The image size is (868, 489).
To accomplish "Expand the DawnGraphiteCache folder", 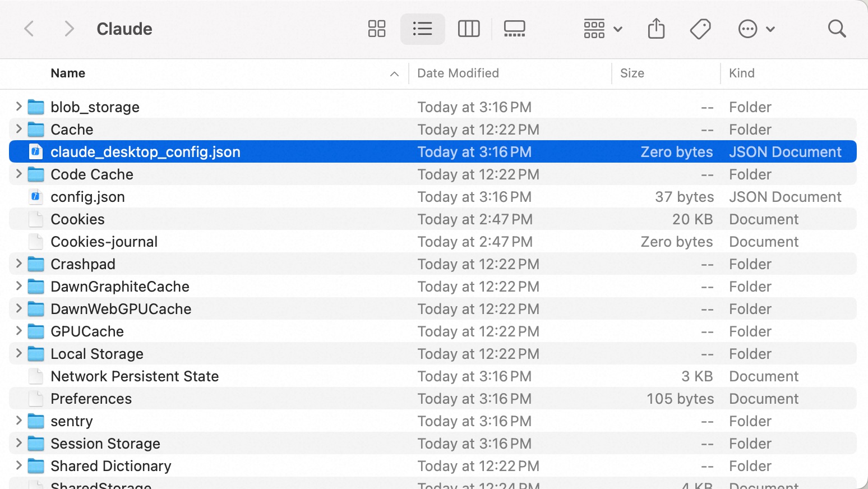I will pos(19,286).
